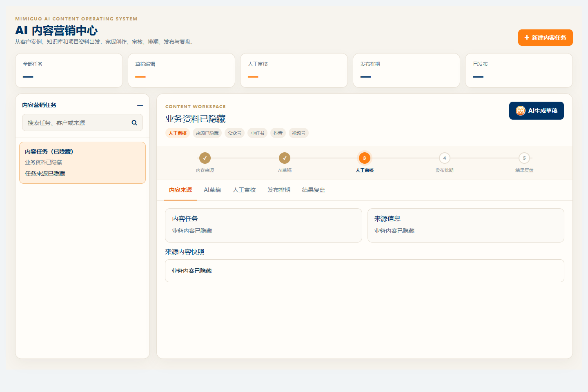Click the 来源内容快照 content box
The width and height of the screenshot is (588, 392).
(x=365, y=271)
